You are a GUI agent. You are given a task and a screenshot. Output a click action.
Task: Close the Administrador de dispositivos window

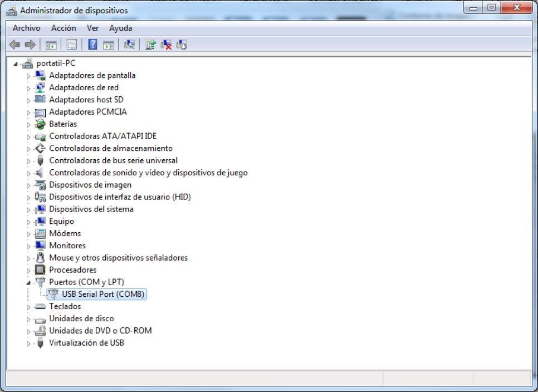point(517,8)
